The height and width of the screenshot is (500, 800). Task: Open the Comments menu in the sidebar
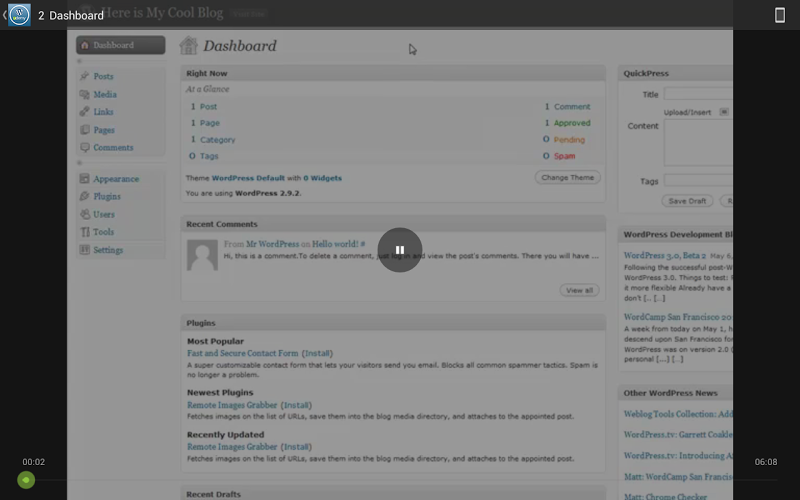(x=113, y=147)
